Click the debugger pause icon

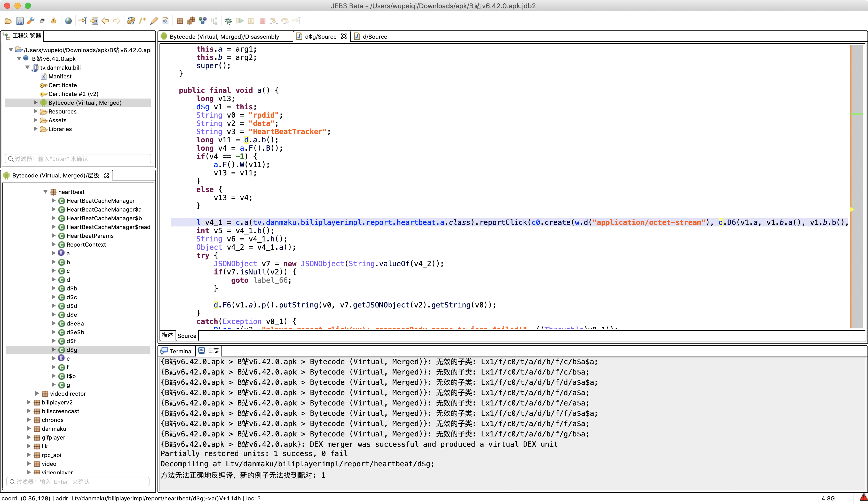click(251, 21)
